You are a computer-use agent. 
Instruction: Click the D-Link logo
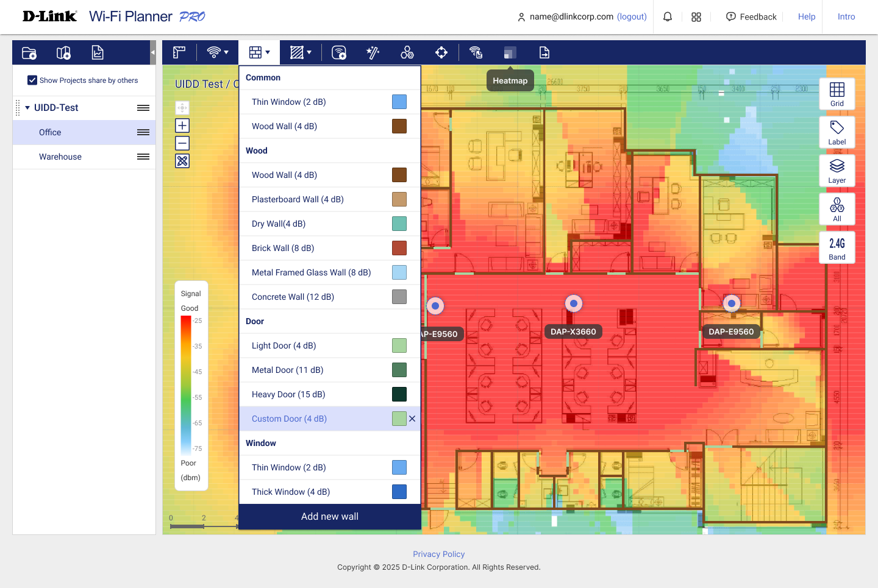pos(49,16)
